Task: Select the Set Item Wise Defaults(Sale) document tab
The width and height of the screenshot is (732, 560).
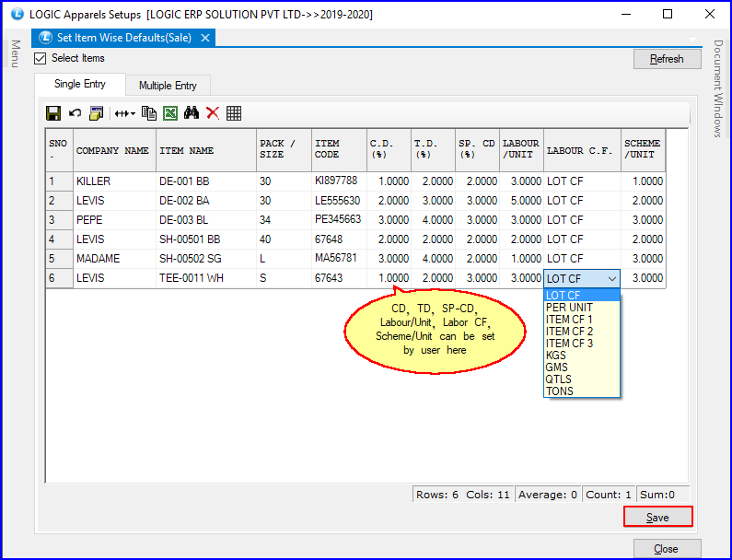Action: [x=123, y=38]
